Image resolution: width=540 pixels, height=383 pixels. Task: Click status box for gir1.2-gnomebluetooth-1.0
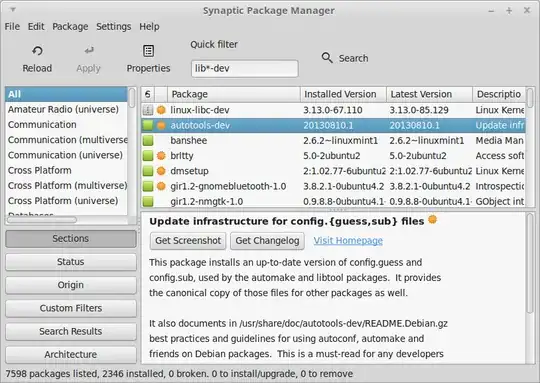[148, 186]
